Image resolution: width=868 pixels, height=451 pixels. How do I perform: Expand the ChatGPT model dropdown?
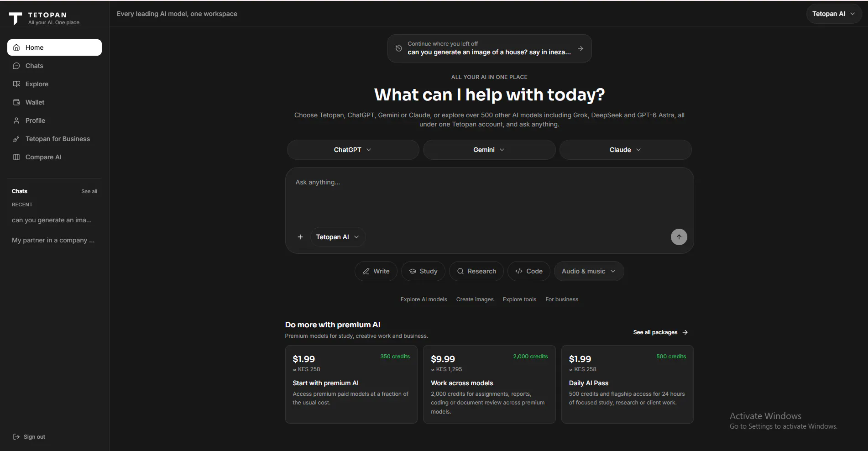pos(353,150)
